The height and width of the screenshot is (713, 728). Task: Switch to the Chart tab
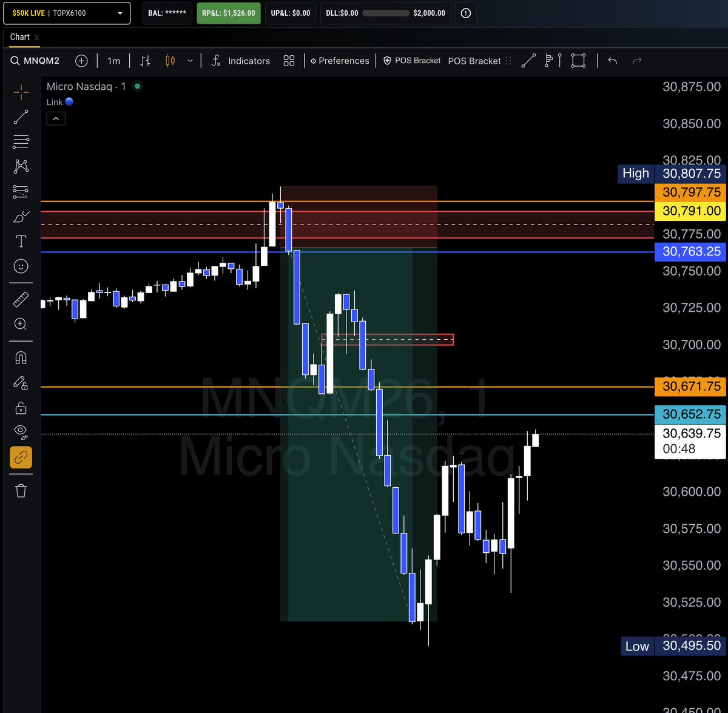20,37
